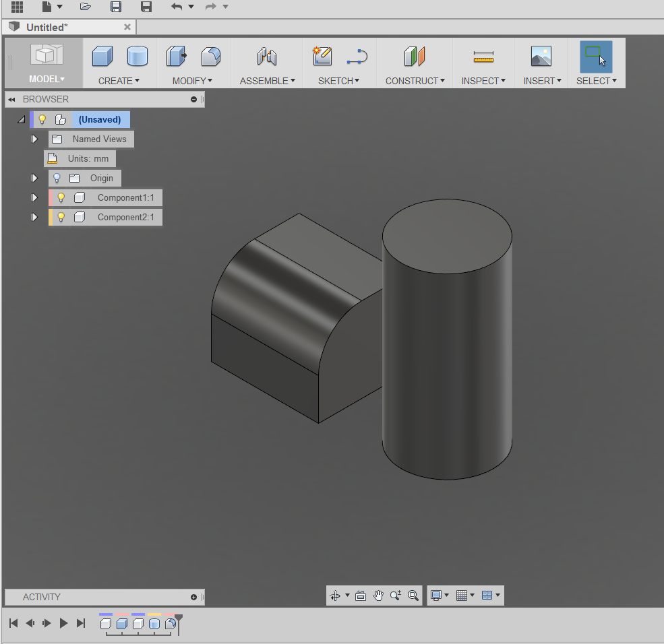Open the INSPECT menu
This screenshot has height=644, width=664.
[x=483, y=81]
